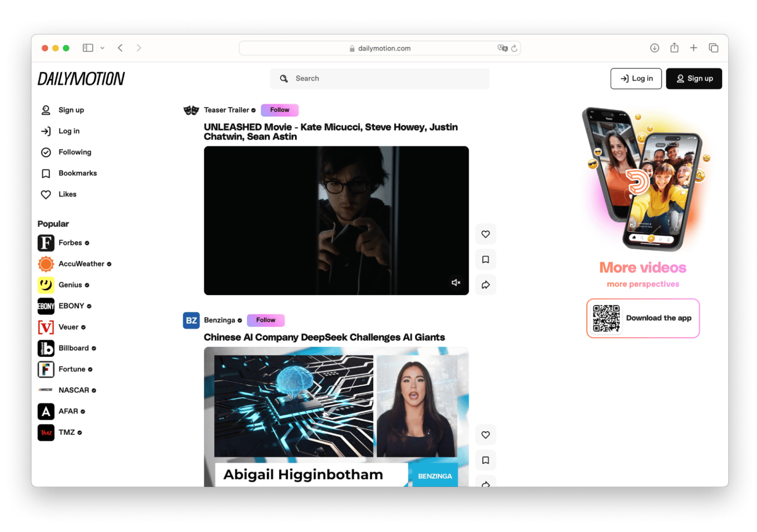Follow the Teaser Trailer channel
This screenshot has height=532, width=757.
click(x=280, y=110)
